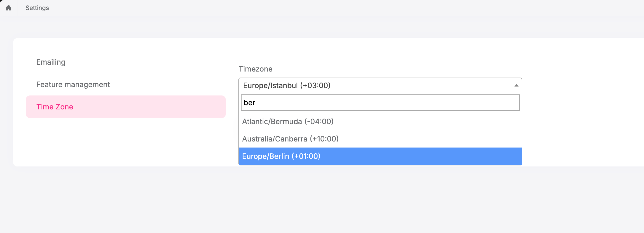Screen dimensions: 644x233
Task: Select the Time Zone section
Action: point(55,107)
